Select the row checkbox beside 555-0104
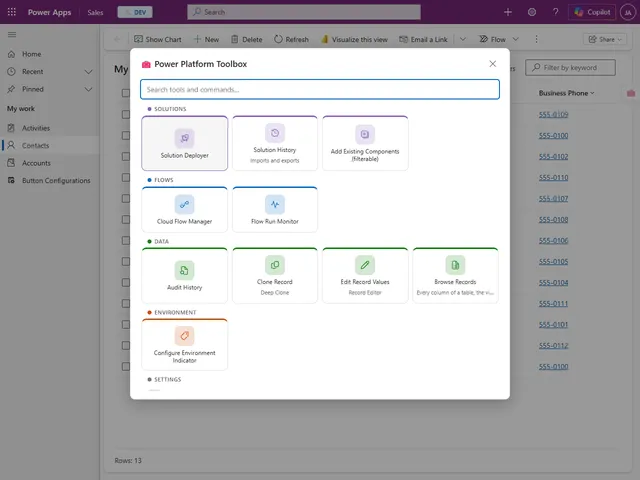The width and height of the screenshot is (640, 480). 126,282
